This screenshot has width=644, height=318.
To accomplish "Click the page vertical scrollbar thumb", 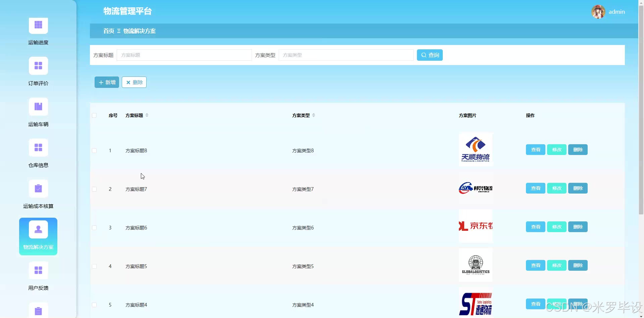I will click(641, 110).
